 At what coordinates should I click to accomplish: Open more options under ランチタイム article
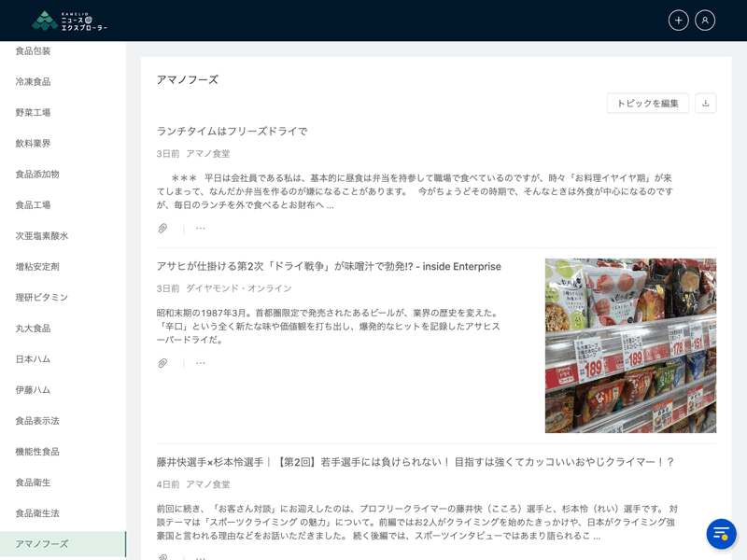click(201, 228)
